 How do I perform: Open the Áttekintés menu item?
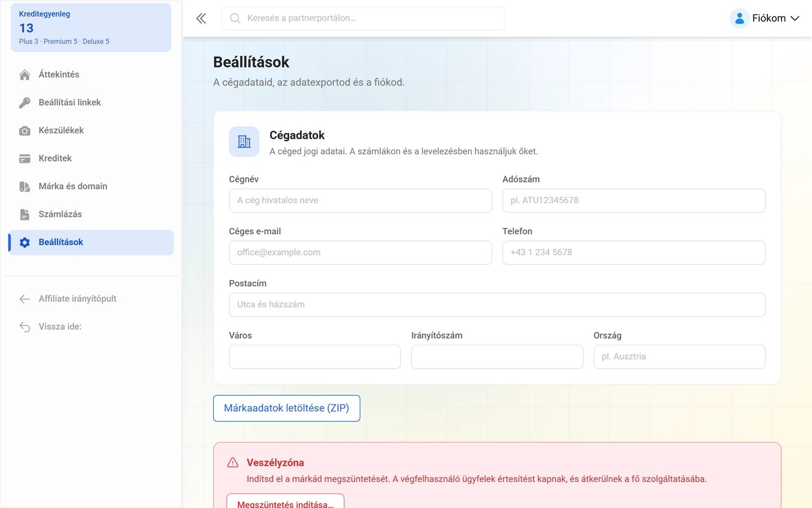(91, 75)
